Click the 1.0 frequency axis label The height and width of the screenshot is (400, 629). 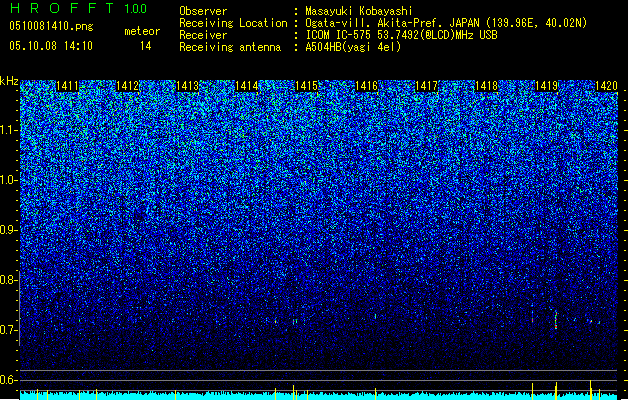9,180
